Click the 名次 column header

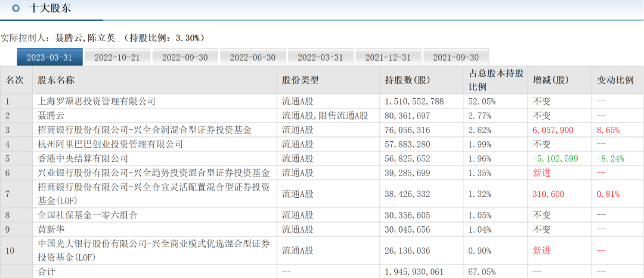point(16,80)
